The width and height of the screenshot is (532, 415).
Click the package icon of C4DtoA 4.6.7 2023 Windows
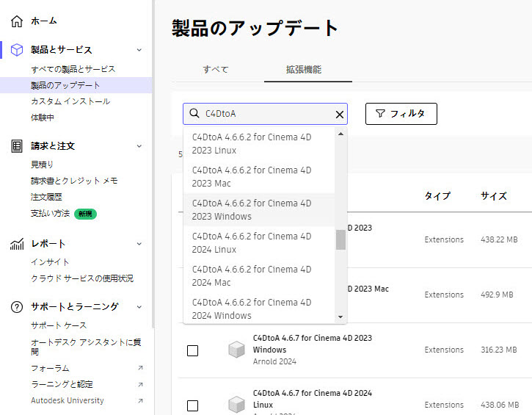(236, 350)
